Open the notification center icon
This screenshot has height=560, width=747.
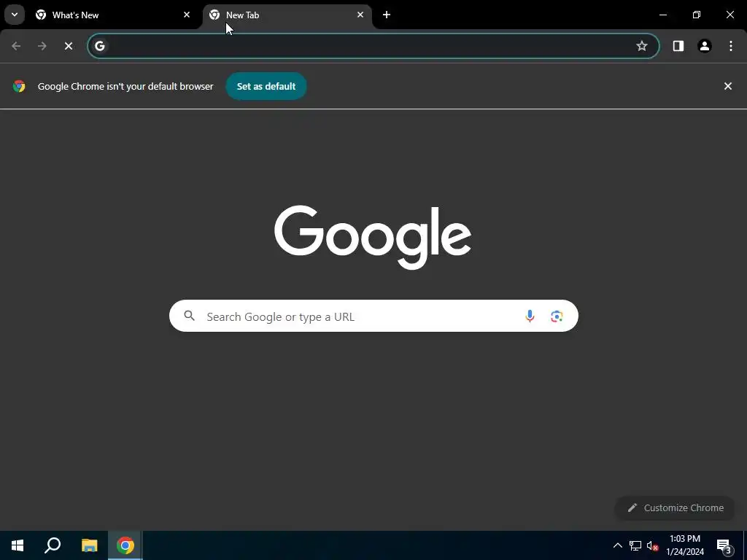point(724,545)
